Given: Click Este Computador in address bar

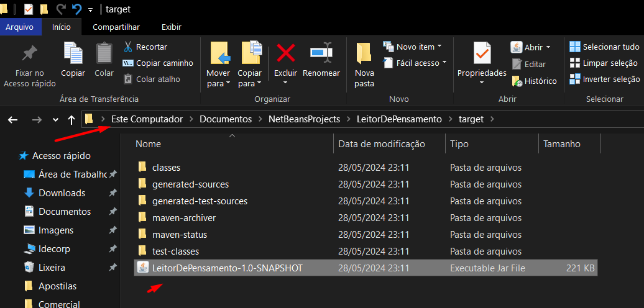Looking at the screenshot, I should pyautogui.click(x=147, y=119).
